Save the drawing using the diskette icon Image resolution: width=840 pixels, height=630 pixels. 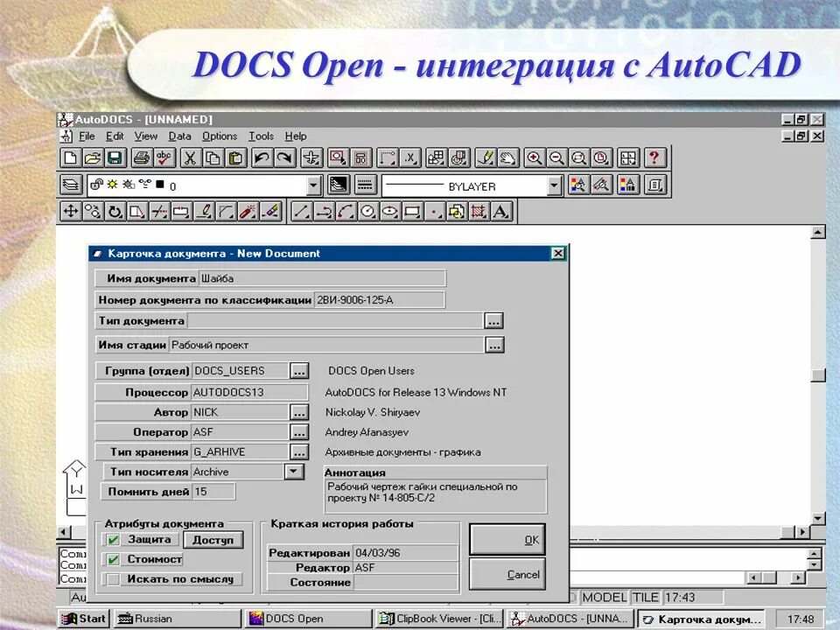tap(115, 158)
